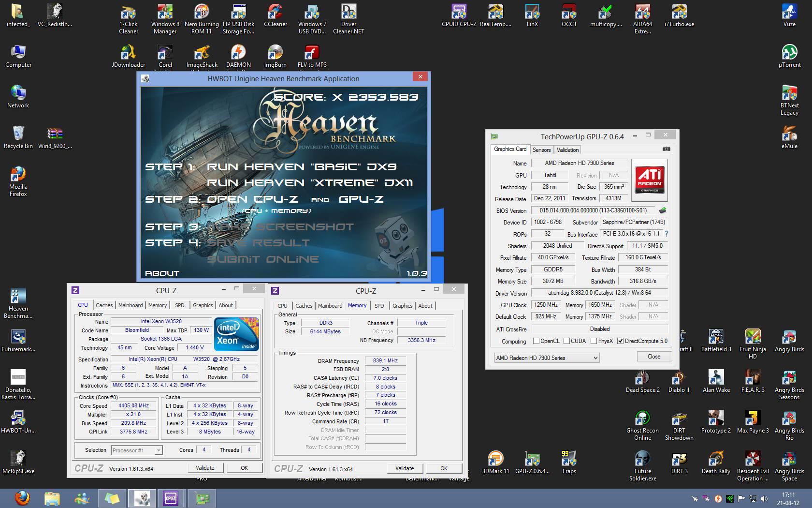Open Mainboard tab in left CPU-Z window
The height and width of the screenshot is (508, 812).
(x=130, y=305)
